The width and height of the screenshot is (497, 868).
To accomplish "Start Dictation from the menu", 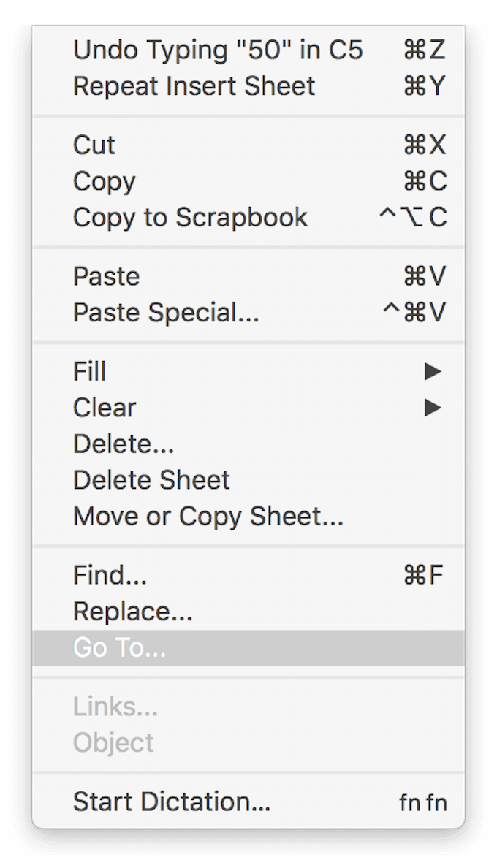I will pos(171,802).
